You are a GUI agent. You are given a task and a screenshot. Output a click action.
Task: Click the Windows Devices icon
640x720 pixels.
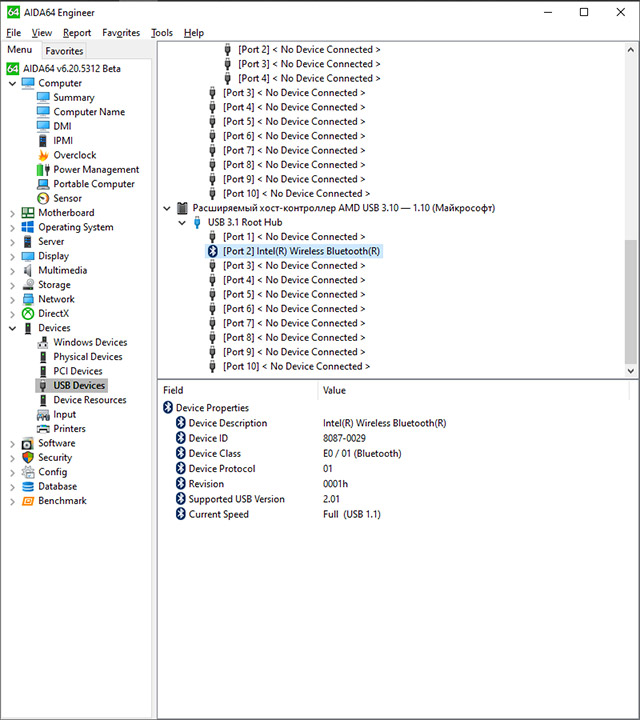43,342
